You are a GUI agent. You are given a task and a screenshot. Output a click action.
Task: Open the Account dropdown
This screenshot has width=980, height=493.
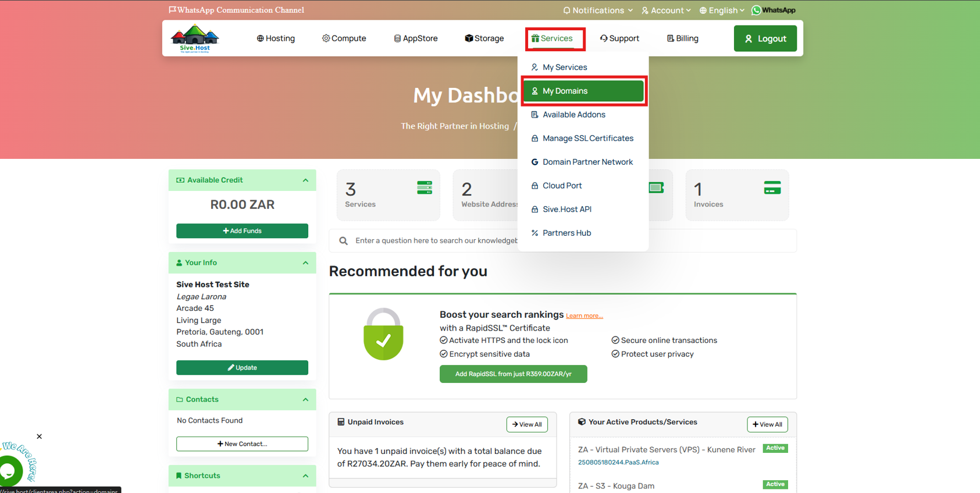[666, 10]
